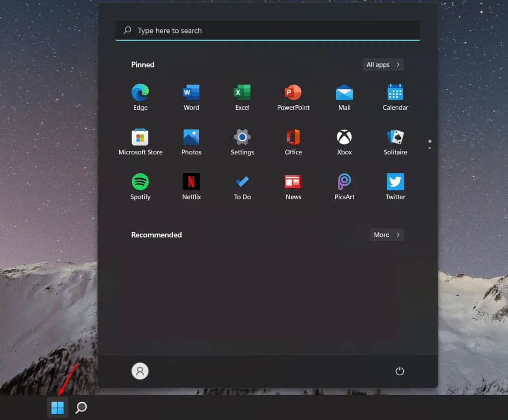Screen dimensions: 508x420
Task: Open the News app
Action: (293, 187)
